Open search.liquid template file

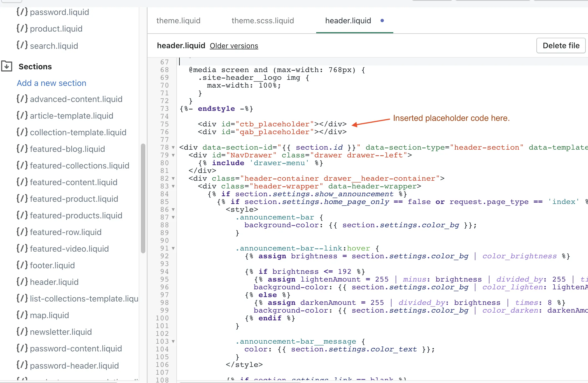pyautogui.click(x=54, y=46)
